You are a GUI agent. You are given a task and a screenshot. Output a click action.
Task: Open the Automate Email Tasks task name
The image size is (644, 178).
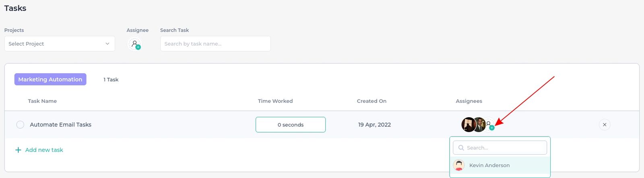[x=61, y=125]
